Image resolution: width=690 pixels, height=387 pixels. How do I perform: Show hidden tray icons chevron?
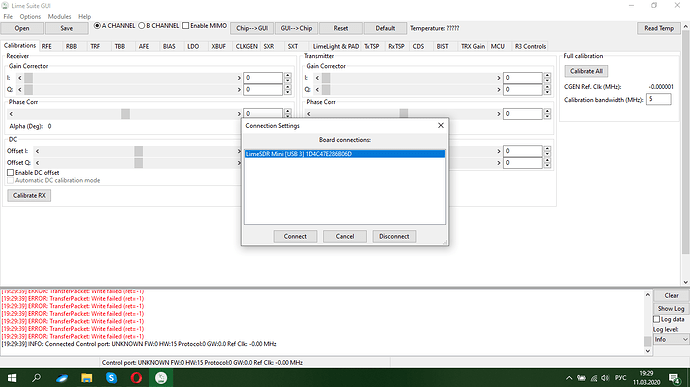569,378
